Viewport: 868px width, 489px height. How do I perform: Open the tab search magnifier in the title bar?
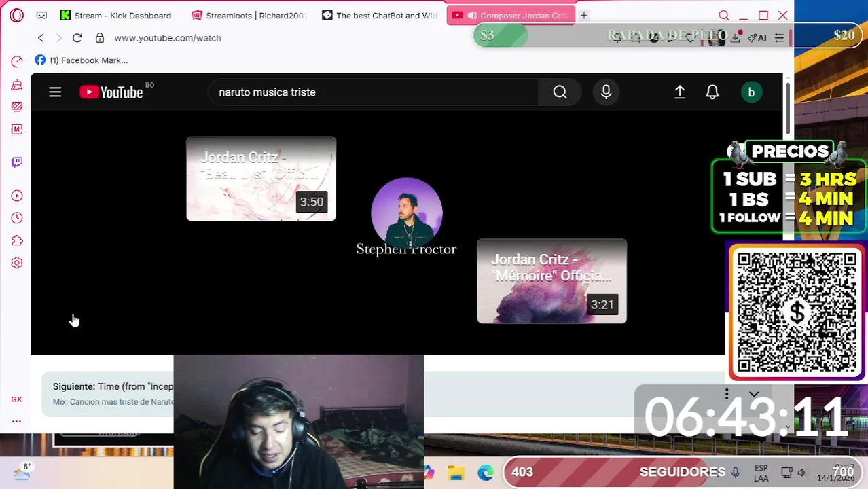pyautogui.click(x=723, y=15)
